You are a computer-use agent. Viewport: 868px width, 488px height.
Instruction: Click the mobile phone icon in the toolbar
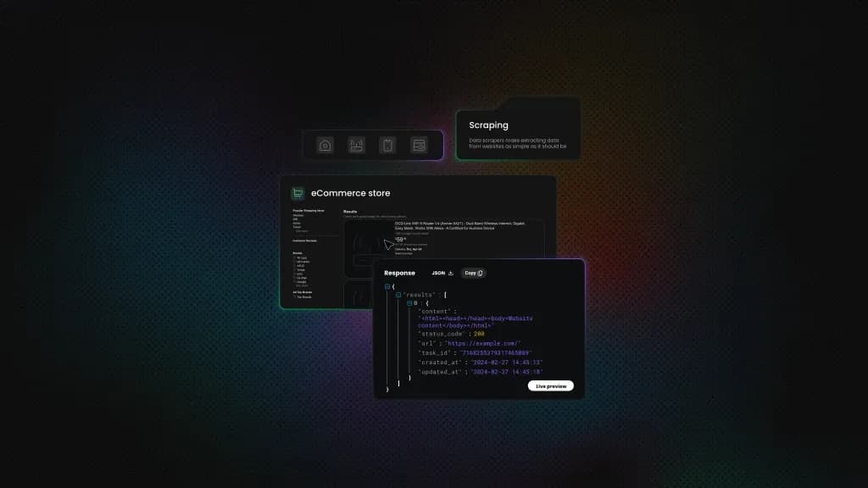pos(387,145)
